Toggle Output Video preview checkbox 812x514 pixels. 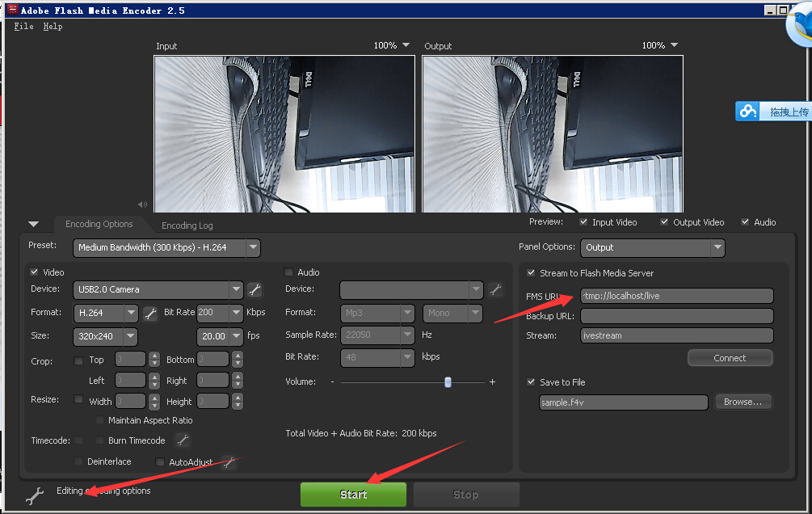coord(664,221)
